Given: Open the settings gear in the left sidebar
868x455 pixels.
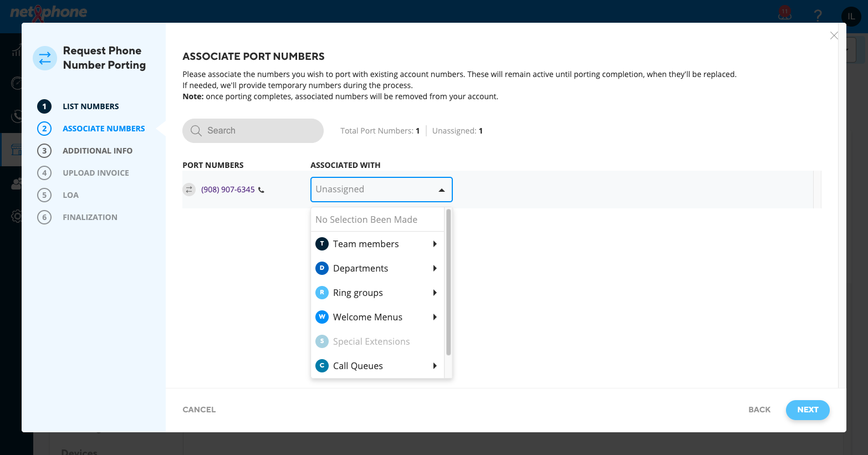Looking at the screenshot, I should [17, 216].
